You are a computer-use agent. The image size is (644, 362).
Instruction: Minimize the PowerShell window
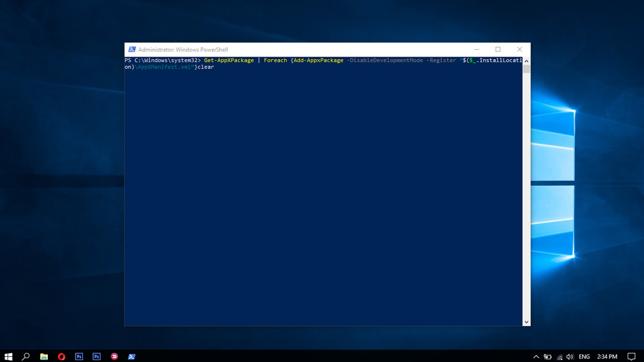[x=477, y=49]
